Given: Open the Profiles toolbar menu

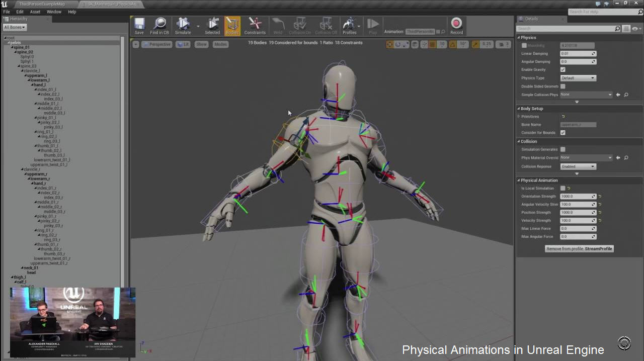Looking at the screenshot, I should tap(350, 26).
